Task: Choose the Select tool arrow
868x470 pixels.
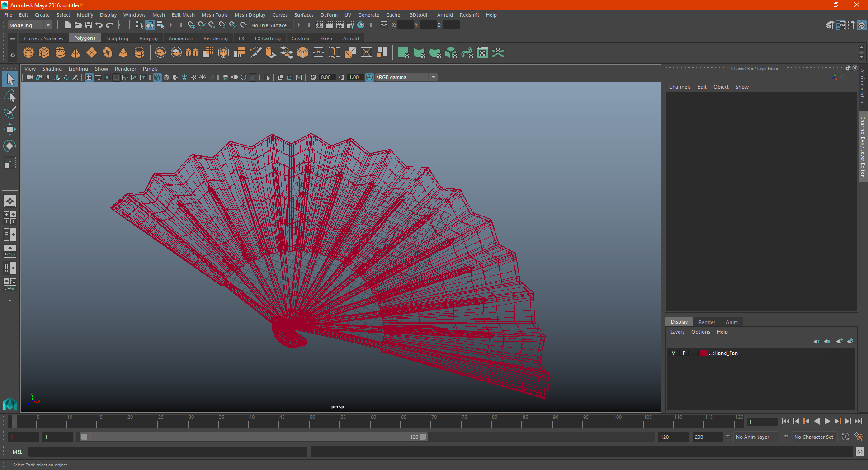Action: (x=10, y=79)
